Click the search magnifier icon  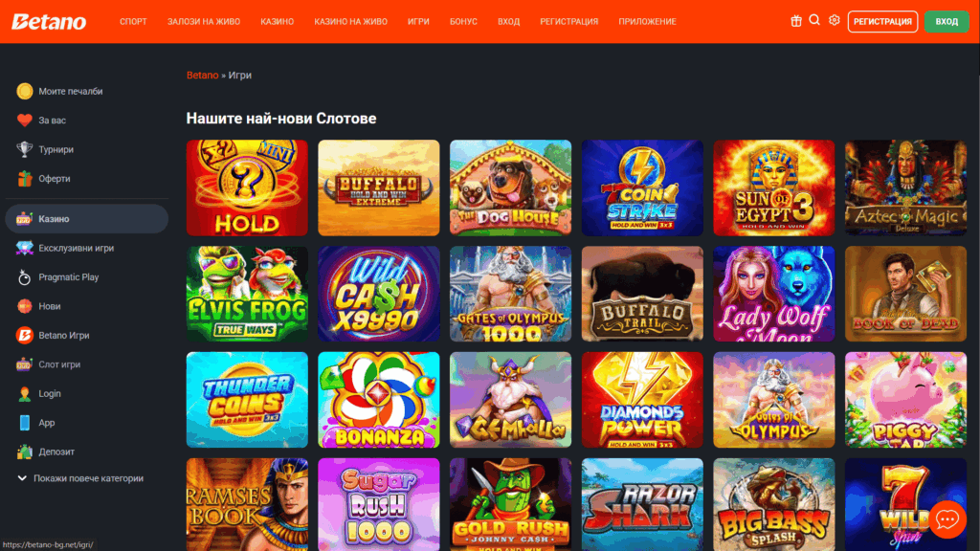click(x=814, y=20)
